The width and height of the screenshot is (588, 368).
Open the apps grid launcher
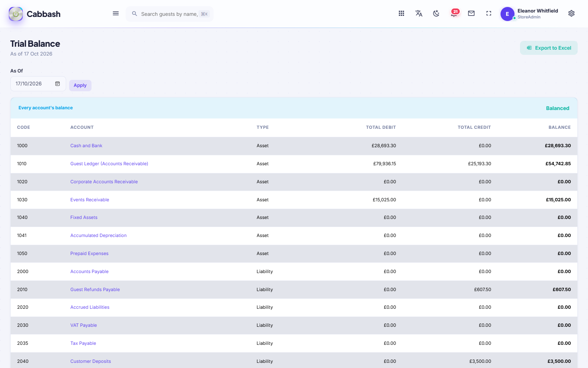(401, 14)
